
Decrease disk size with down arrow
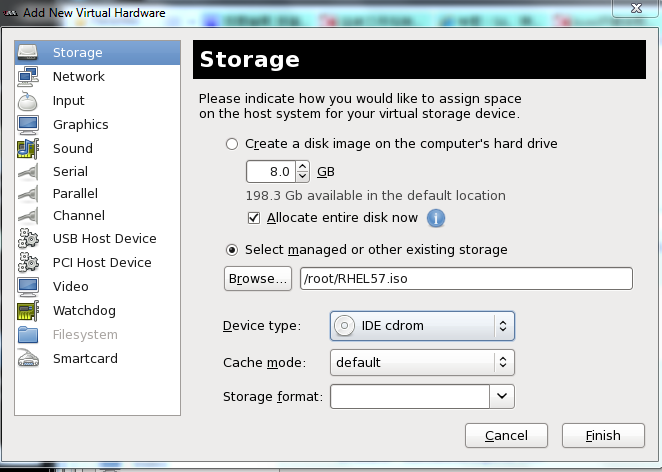[x=302, y=176]
